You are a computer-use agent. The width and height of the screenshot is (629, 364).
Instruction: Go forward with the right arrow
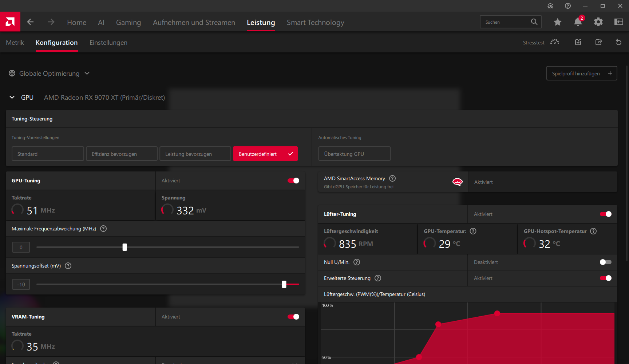(51, 22)
